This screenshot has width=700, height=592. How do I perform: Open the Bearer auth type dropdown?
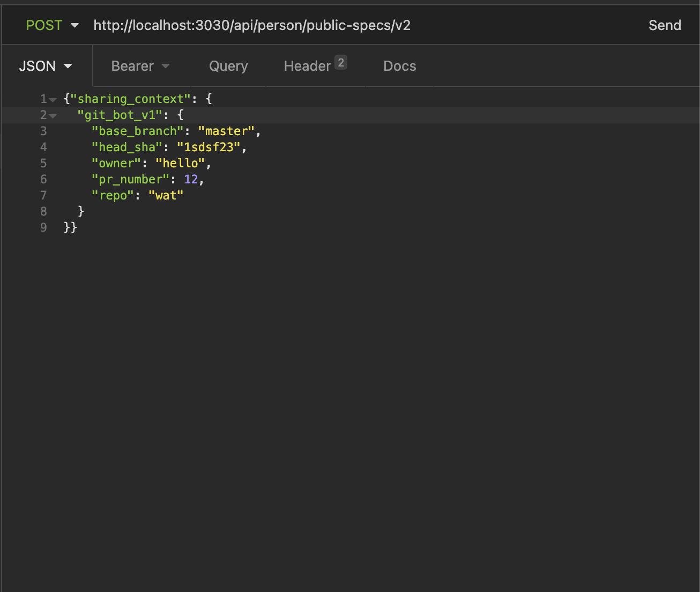point(140,65)
